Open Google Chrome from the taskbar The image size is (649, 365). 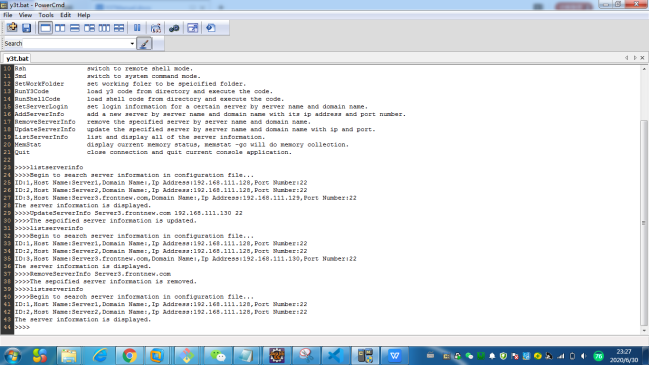tap(130, 355)
